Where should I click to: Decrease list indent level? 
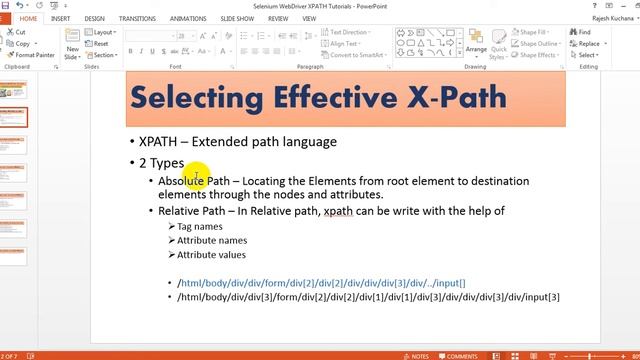(x=282, y=36)
